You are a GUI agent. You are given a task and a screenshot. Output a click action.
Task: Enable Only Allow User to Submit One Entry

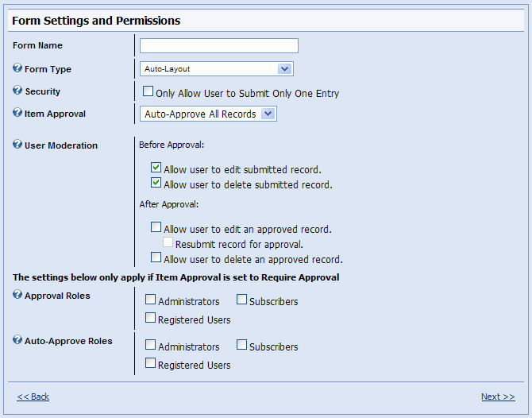pos(148,91)
